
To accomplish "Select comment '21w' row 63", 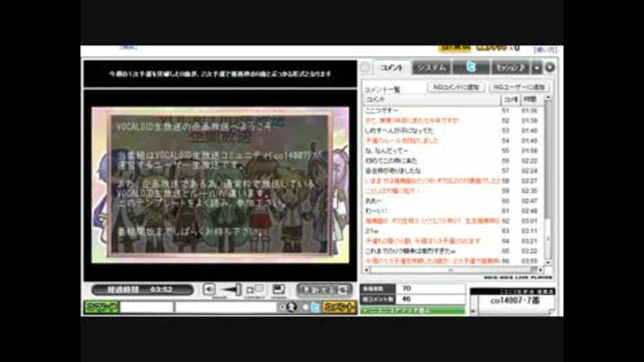I will tap(453, 231).
